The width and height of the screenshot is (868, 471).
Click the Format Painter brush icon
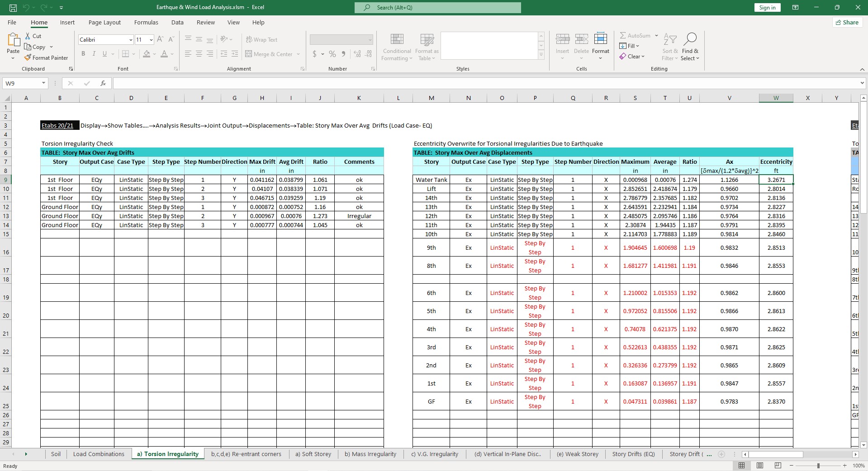click(28, 58)
